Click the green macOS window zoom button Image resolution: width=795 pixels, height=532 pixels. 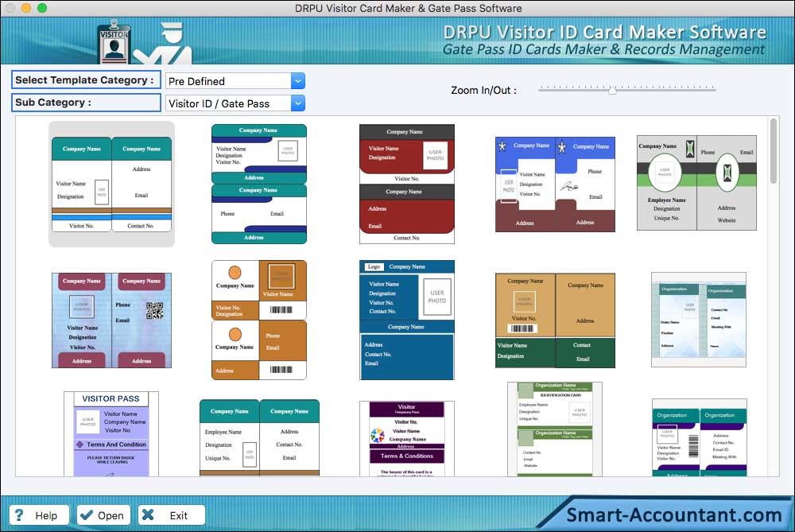(42, 8)
